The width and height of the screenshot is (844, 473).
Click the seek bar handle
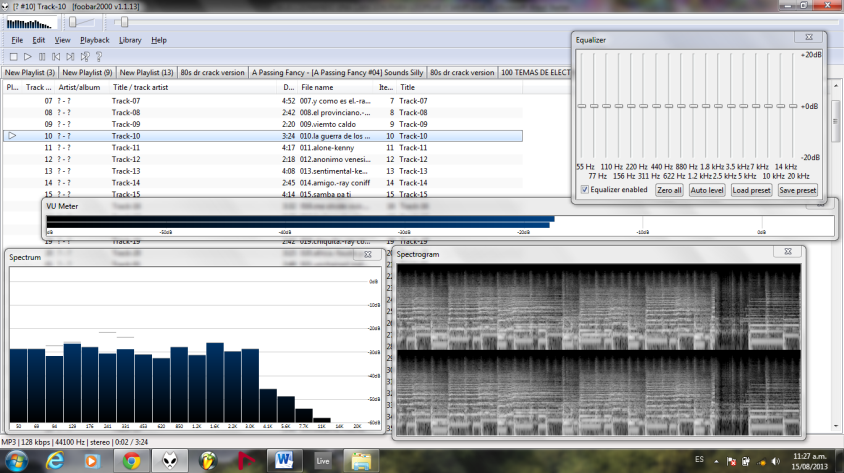(124, 22)
